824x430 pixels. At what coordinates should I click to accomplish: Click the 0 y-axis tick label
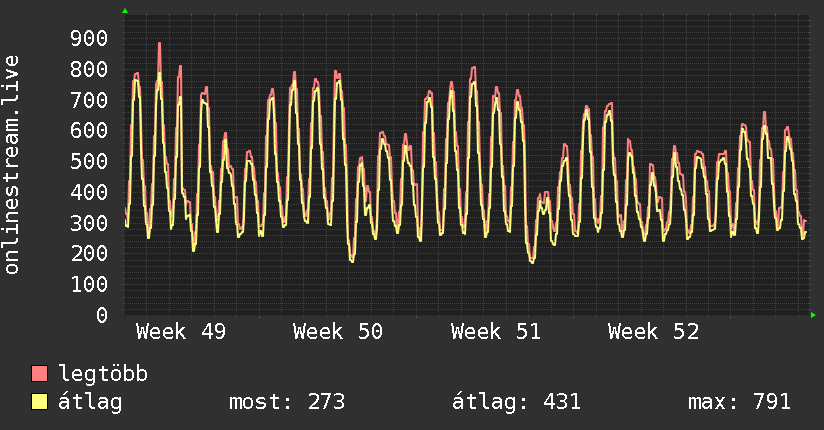[102, 315]
